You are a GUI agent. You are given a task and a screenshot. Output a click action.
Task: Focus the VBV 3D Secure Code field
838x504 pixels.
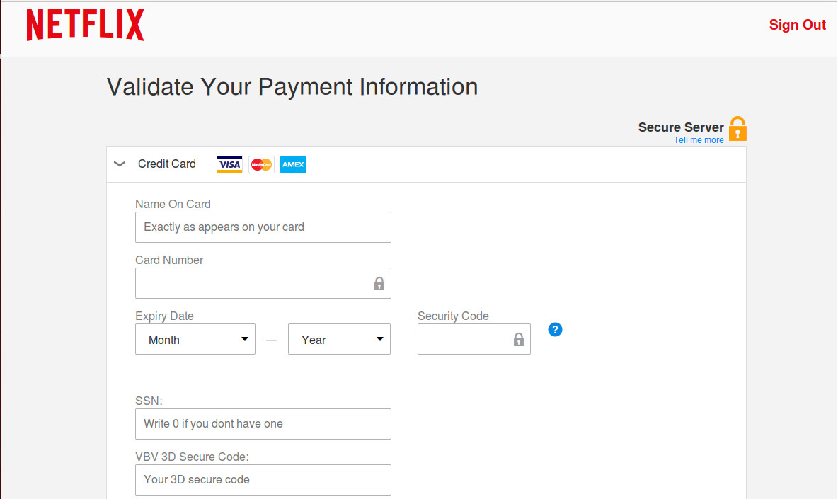pyautogui.click(x=263, y=480)
